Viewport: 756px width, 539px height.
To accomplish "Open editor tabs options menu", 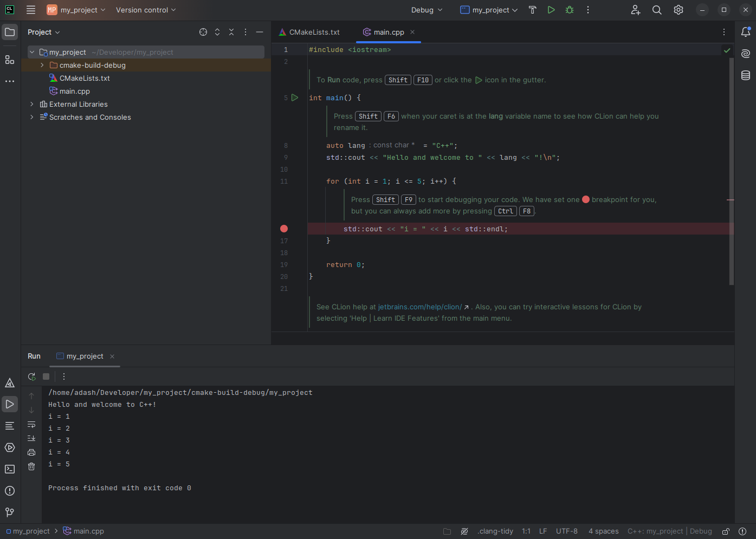I will pyautogui.click(x=724, y=32).
